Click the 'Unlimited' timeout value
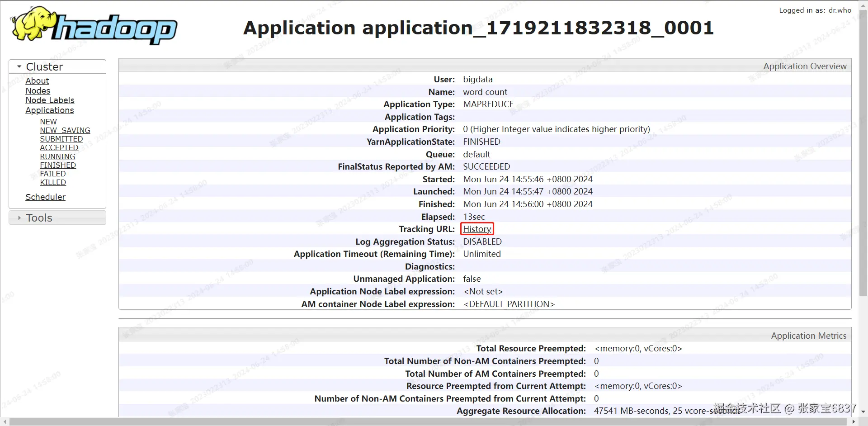868x426 pixels. click(482, 254)
